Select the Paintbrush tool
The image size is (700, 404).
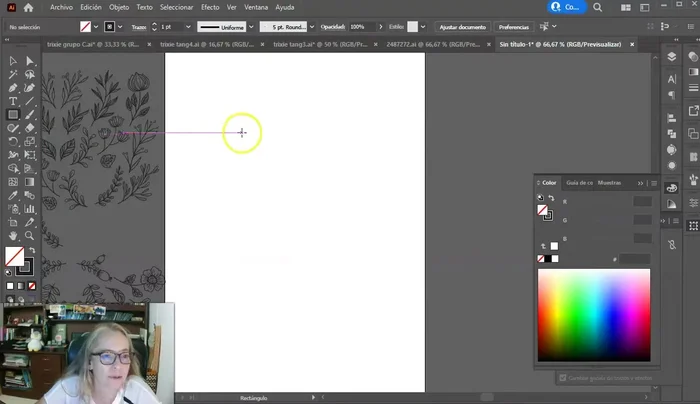coord(29,115)
